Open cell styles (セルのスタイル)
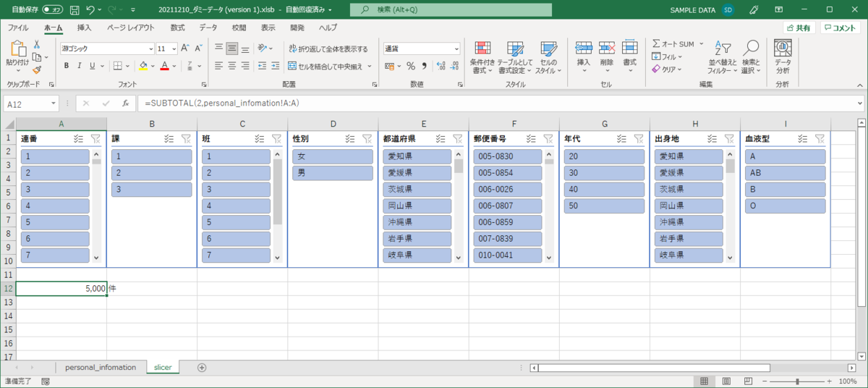The image size is (868, 388). point(549,57)
